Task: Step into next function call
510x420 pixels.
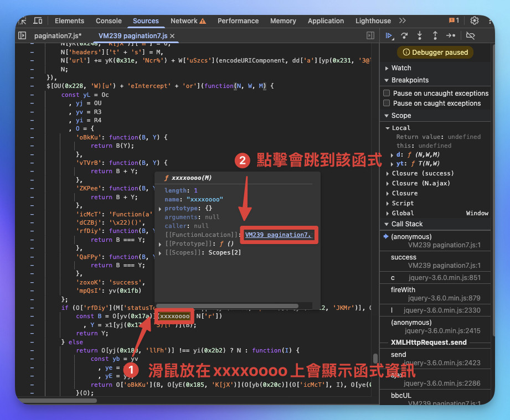Action: click(x=420, y=36)
